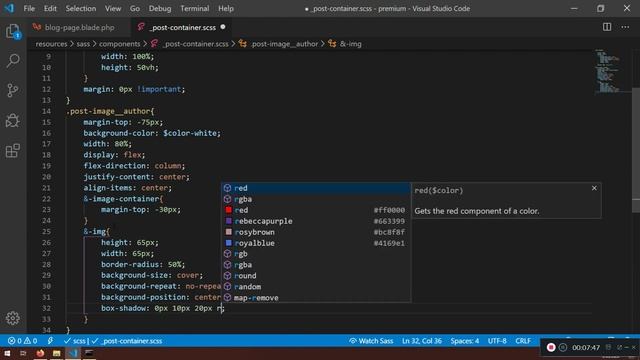
Task: Pick the rosybrown color suggestion
Action: [316, 232]
